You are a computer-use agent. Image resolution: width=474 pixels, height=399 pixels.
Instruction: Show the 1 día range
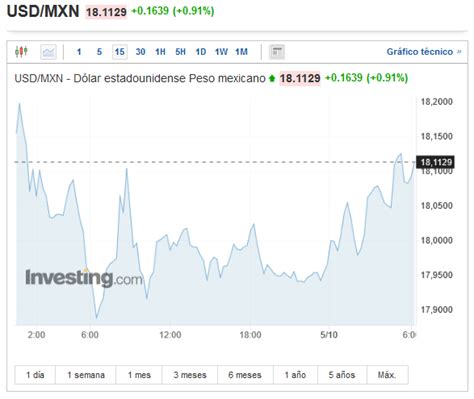35,375
